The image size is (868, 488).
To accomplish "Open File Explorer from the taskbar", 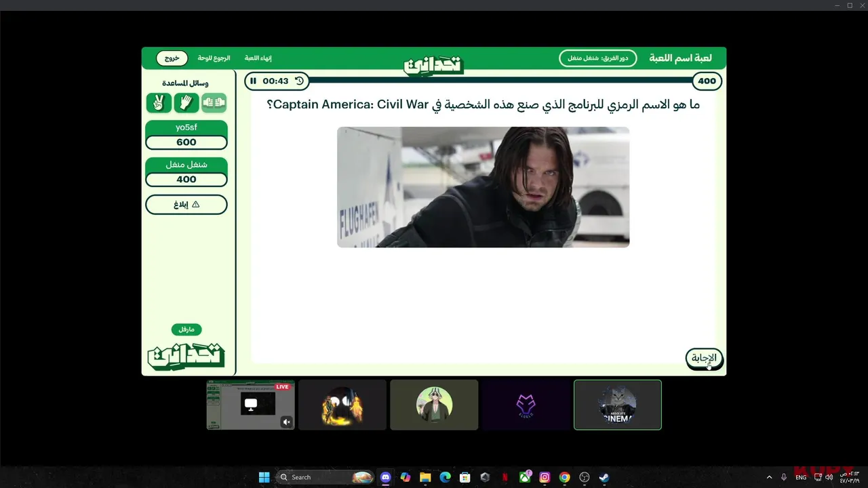I will coord(425,477).
